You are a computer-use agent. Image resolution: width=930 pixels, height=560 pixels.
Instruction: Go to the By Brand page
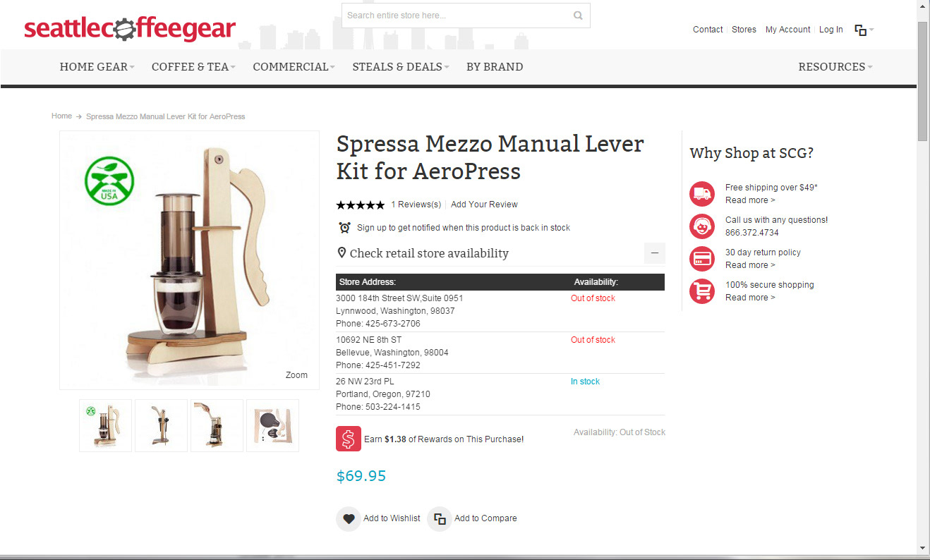495,67
